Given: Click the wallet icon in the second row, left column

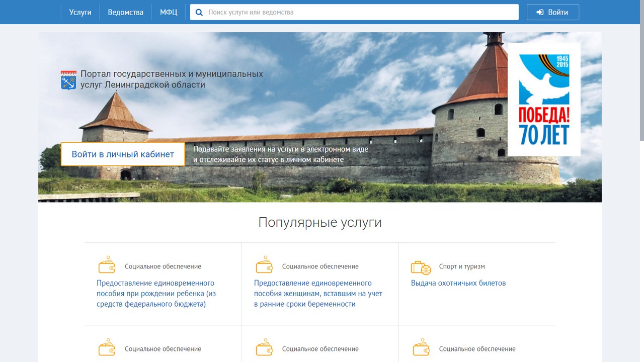Looking at the screenshot, I should click(x=107, y=348).
